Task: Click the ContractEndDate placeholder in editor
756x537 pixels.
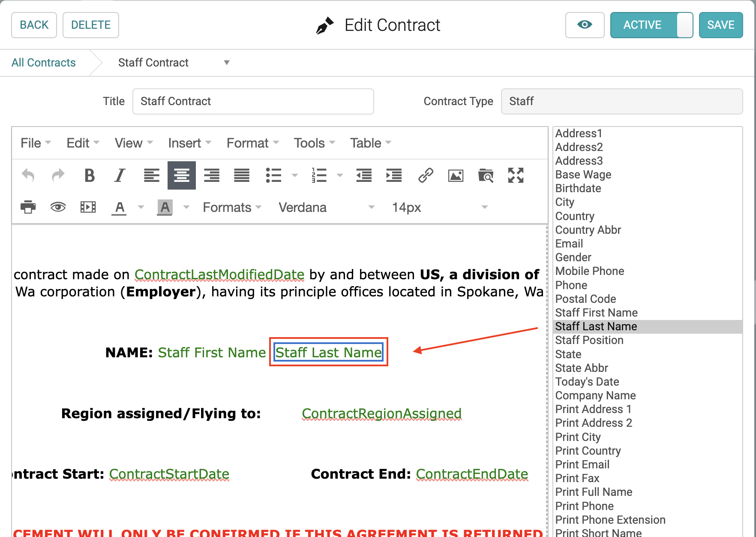Action: [472, 474]
